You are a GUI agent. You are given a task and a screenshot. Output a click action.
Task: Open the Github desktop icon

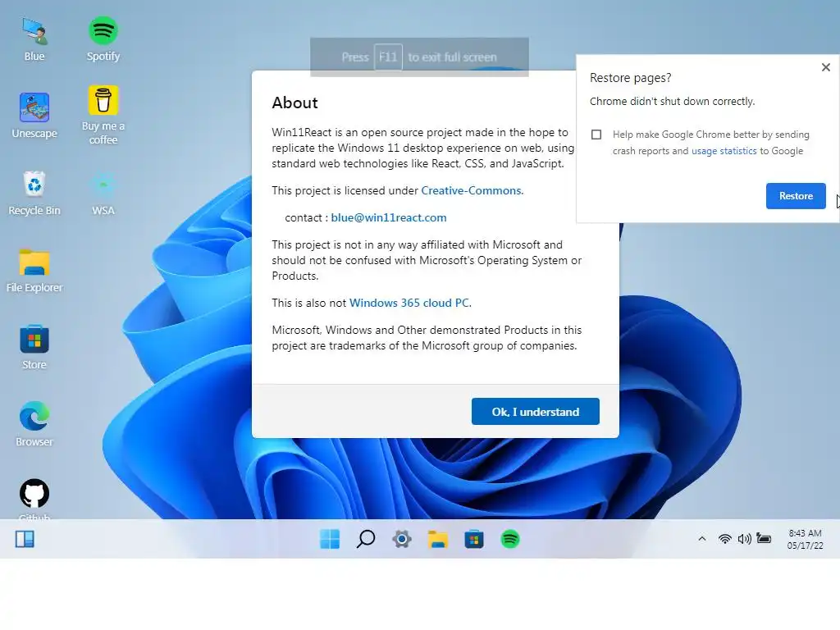[x=34, y=498]
